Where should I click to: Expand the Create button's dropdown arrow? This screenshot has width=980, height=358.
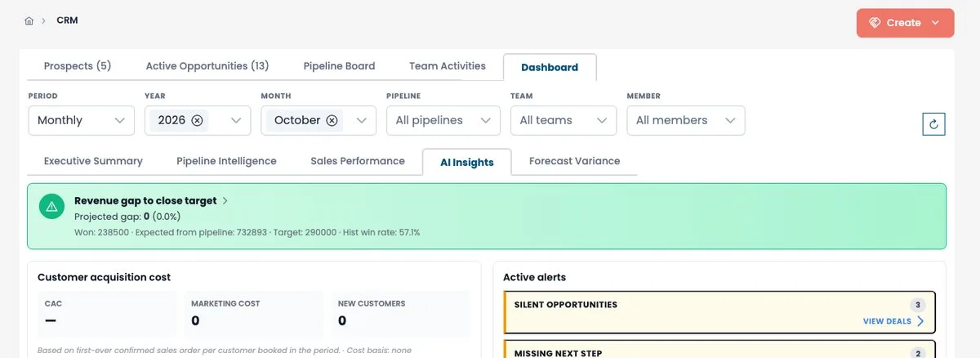click(x=936, y=23)
